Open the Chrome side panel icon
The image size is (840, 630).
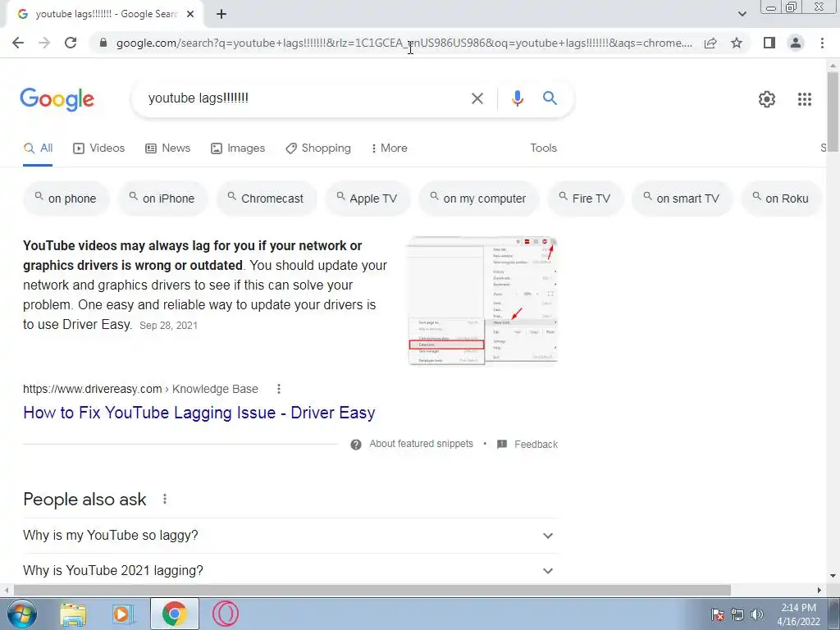click(x=769, y=43)
